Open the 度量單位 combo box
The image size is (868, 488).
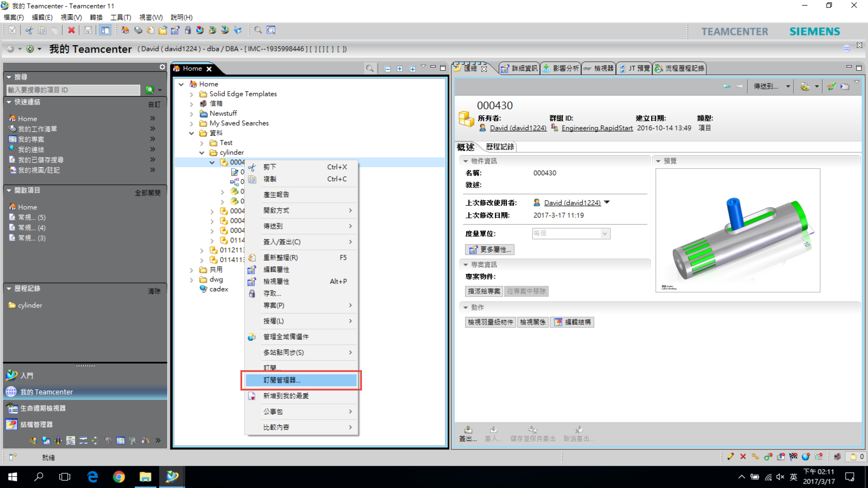(x=571, y=233)
